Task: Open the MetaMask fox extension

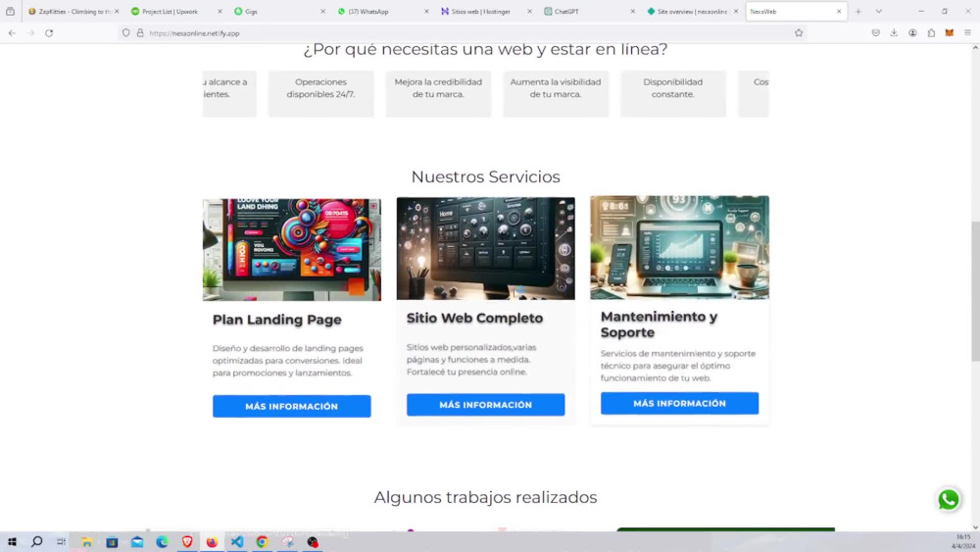Action: tap(950, 33)
